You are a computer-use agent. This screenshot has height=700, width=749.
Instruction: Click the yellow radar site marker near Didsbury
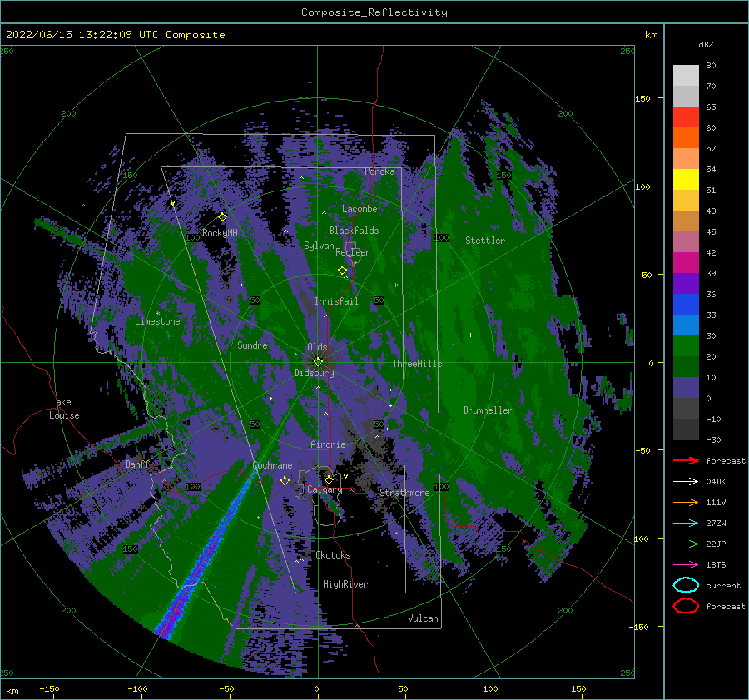tap(318, 362)
